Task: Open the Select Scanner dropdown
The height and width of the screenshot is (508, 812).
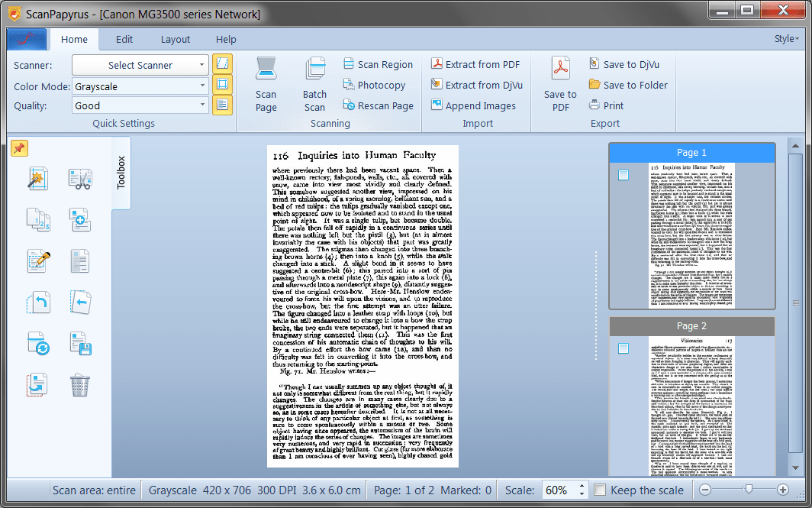Action: click(x=140, y=64)
